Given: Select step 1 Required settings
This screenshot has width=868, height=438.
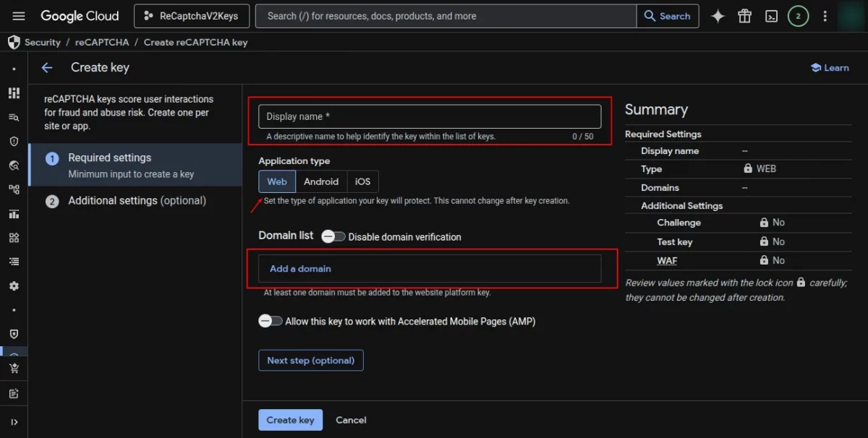Looking at the screenshot, I should (x=135, y=165).
